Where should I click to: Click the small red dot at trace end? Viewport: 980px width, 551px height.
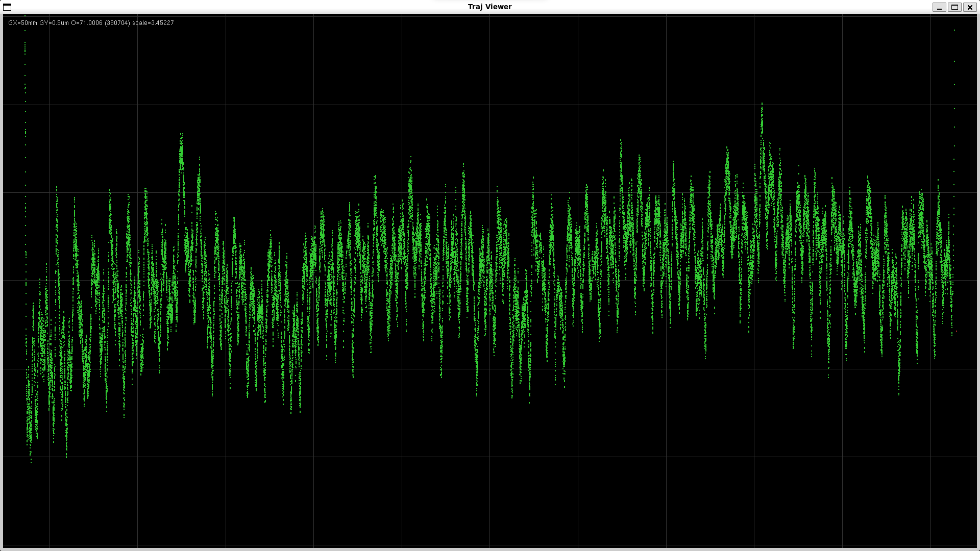click(x=956, y=332)
